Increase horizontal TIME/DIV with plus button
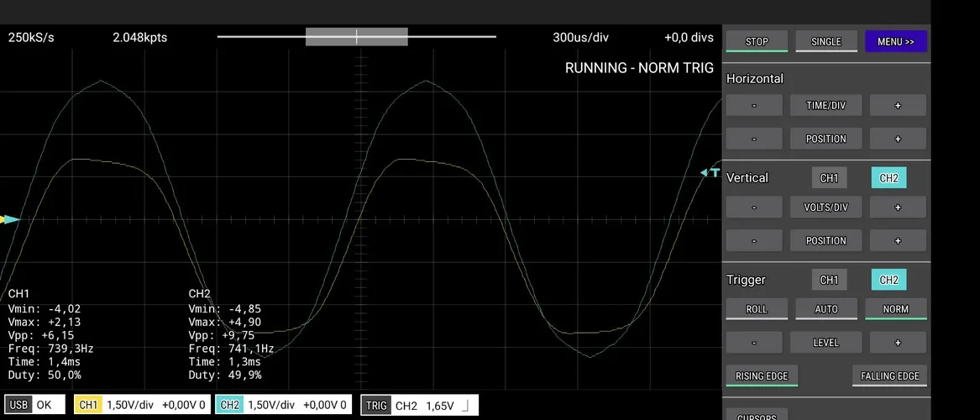This screenshot has height=420, width=980. (899, 106)
